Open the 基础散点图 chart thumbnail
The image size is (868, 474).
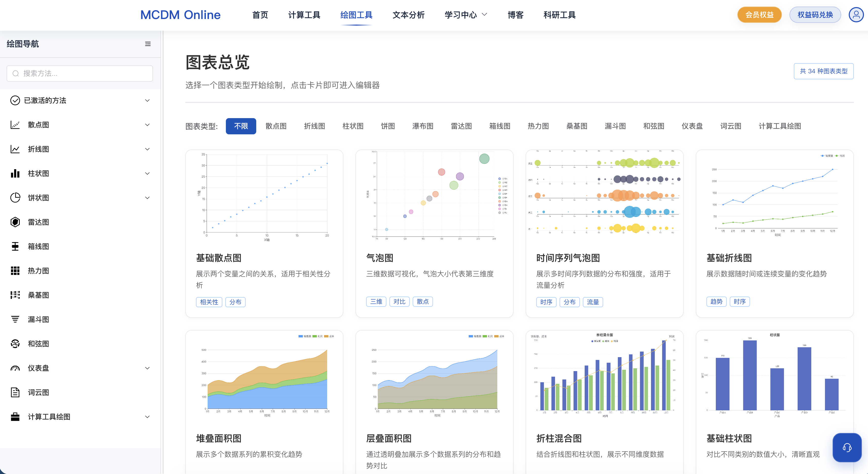(x=264, y=197)
